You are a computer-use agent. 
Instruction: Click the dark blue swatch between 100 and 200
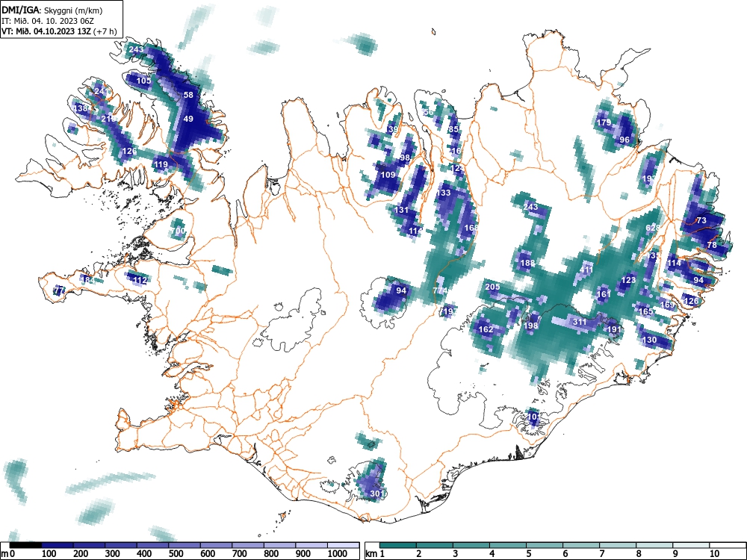pyautogui.click(x=58, y=545)
